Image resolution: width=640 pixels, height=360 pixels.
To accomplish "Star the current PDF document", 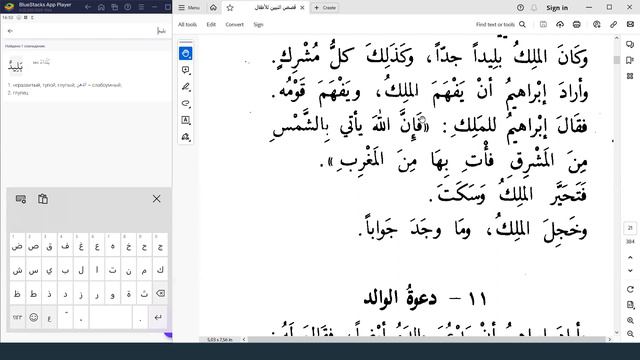I will [230, 8].
